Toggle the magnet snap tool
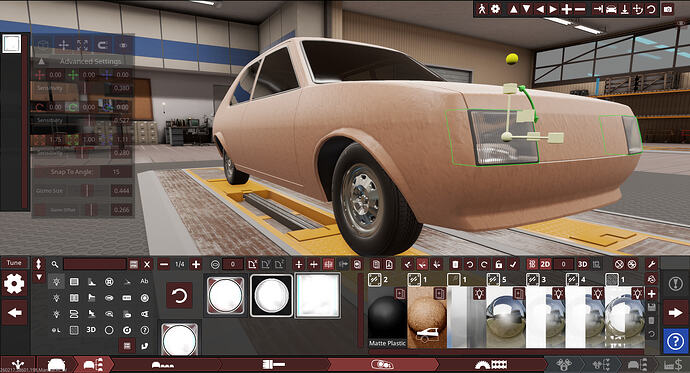This screenshot has width=690, height=373. pos(103,45)
